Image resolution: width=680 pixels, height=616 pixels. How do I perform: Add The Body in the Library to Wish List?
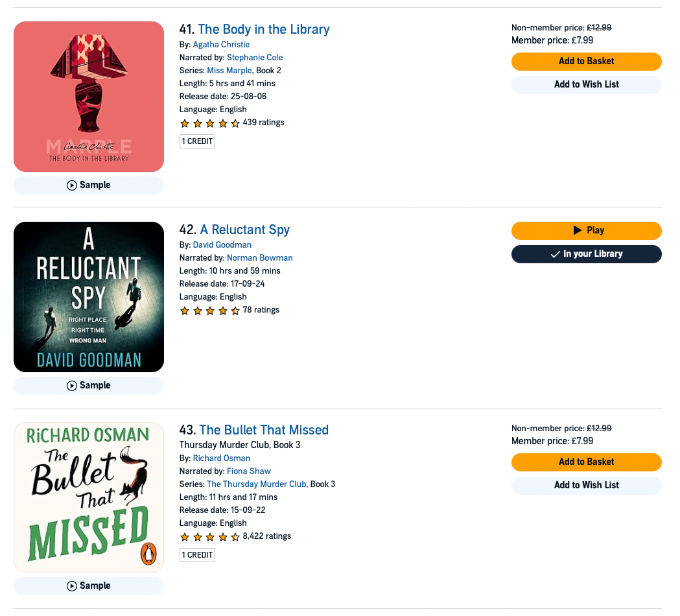point(586,85)
